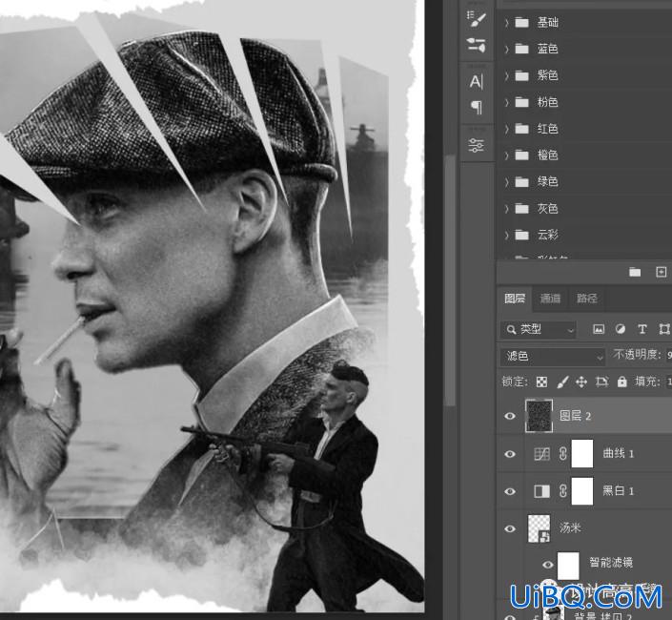
Task: Lock transparent pixels checkerboard icon
Action: pyautogui.click(x=541, y=382)
